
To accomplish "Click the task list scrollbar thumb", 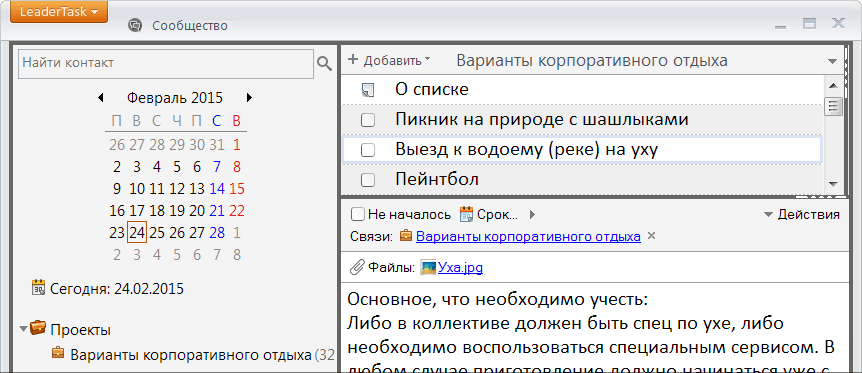I will [x=832, y=105].
